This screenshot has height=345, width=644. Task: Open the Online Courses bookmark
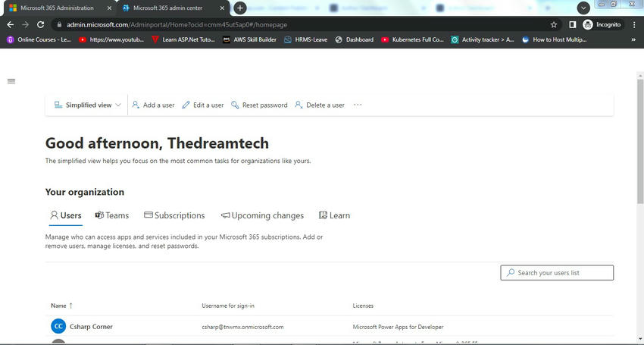(39, 39)
